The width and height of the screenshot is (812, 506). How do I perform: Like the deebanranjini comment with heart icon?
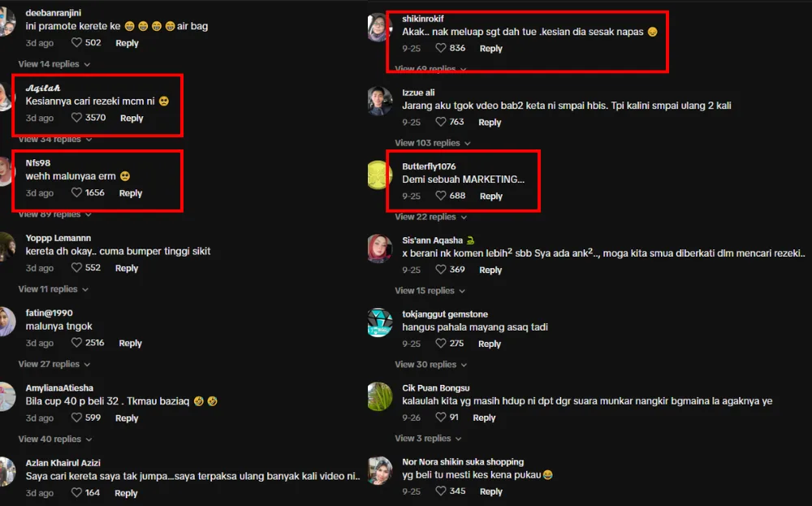click(76, 42)
